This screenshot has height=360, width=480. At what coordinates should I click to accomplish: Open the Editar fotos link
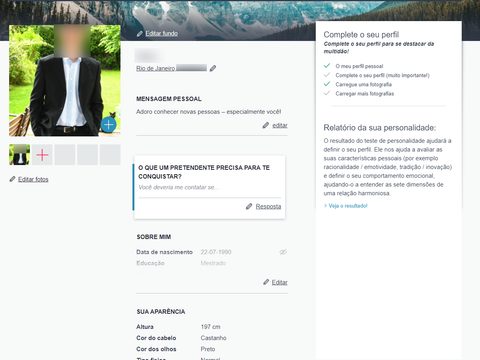pyautogui.click(x=33, y=180)
